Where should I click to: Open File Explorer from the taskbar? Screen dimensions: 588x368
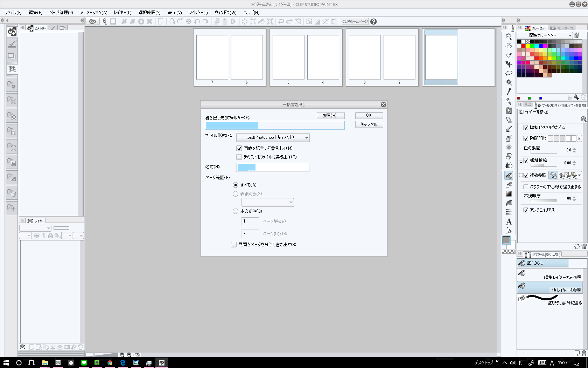tap(45, 363)
